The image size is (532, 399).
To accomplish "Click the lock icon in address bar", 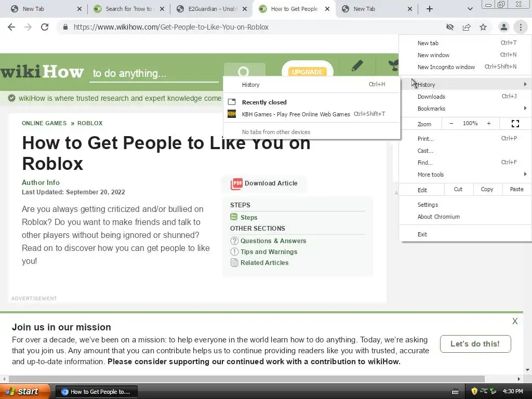I will pyautogui.click(x=65, y=27).
